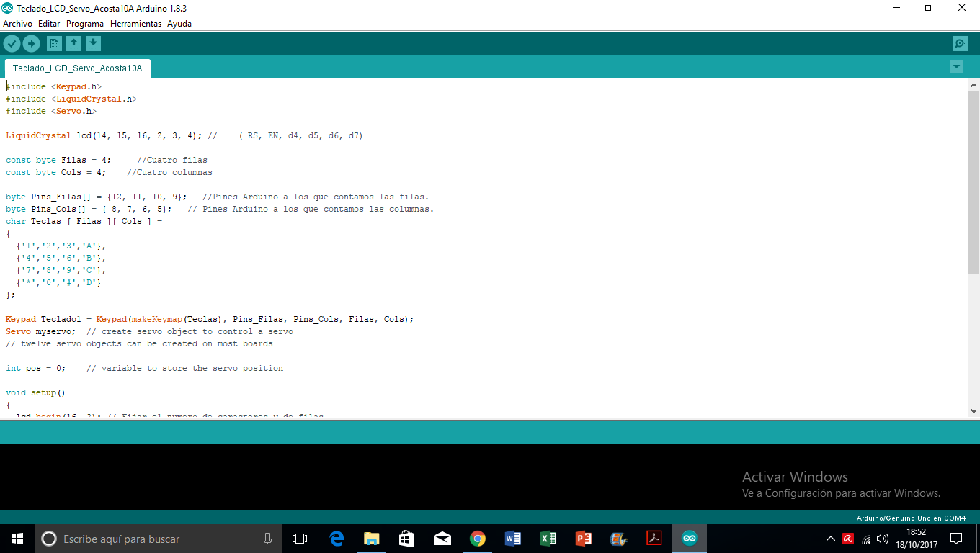Click the 'const byte Cols = 4;' line
Viewport: 980px width, 553px height.
point(109,172)
